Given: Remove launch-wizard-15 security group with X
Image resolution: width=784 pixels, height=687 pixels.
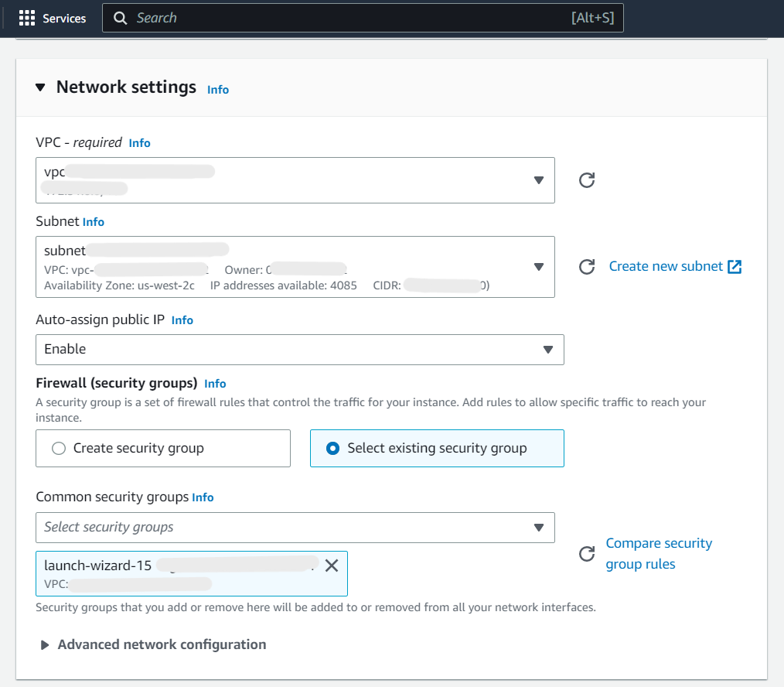Looking at the screenshot, I should pos(332,566).
